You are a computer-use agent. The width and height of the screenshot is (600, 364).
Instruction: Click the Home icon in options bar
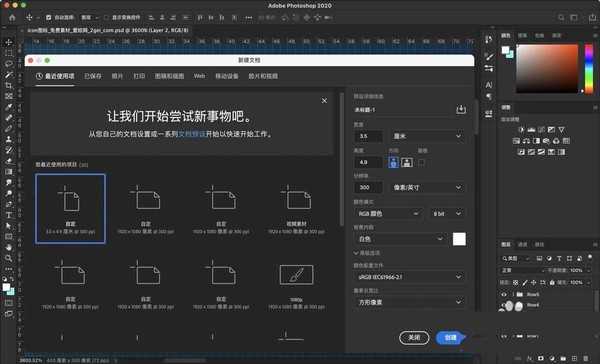click(12, 18)
